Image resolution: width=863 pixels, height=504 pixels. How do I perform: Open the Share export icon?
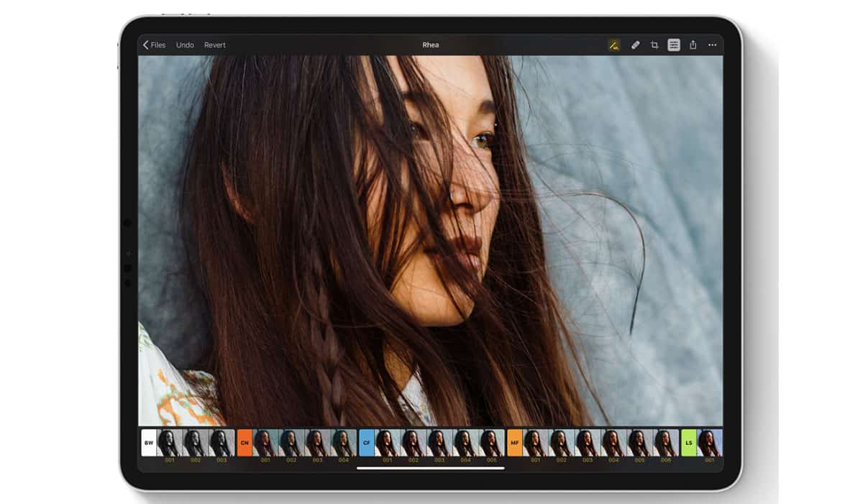[x=693, y=45]
